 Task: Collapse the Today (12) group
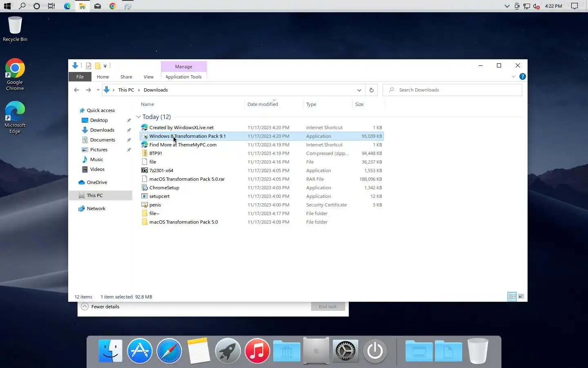pos(138,117)
